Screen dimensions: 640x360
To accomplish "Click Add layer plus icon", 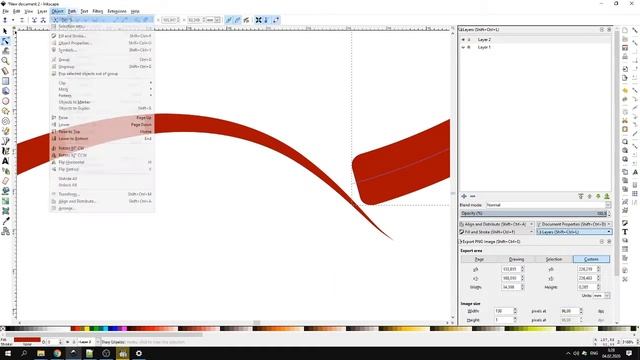I will [x=464, y=196].
